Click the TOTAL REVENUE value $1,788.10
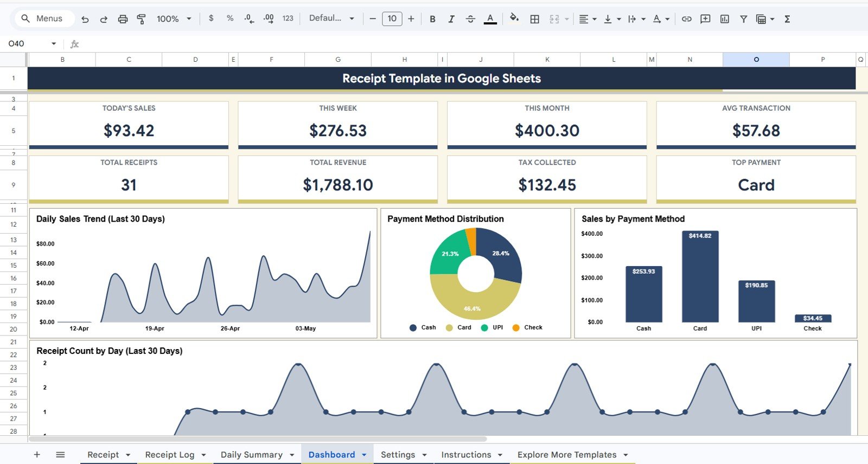 tap(338, 185)
